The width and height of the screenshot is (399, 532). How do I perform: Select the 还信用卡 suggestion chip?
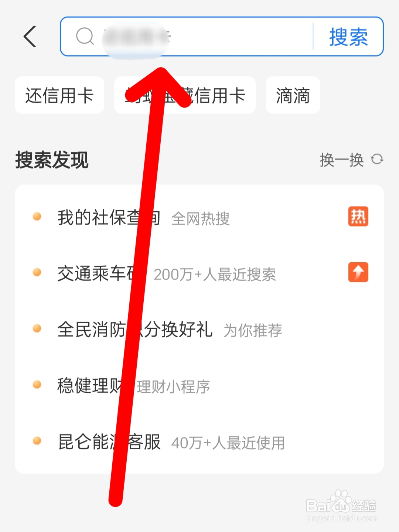[x=59, y=95]
